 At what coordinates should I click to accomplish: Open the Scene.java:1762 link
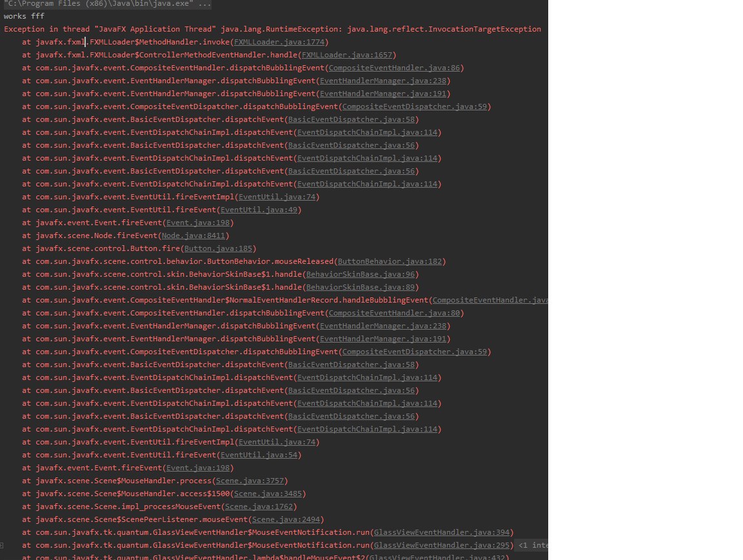click(x=259, y=506)
